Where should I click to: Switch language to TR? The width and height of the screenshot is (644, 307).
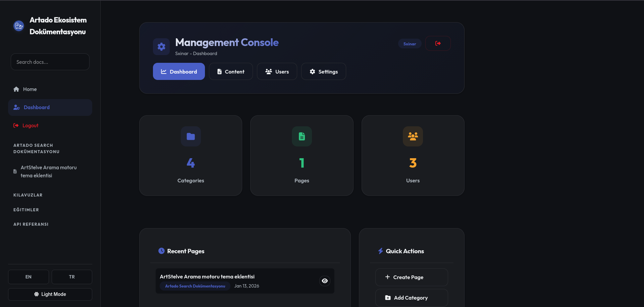tap(72, 277)
